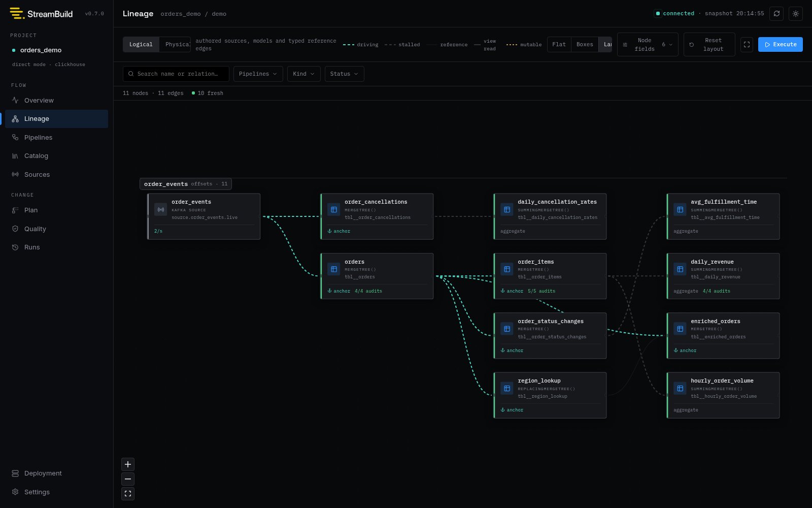Toggle the light/dark theme icon
The height and width of the screenshot is (508, 812).
(x=796, y=14)
